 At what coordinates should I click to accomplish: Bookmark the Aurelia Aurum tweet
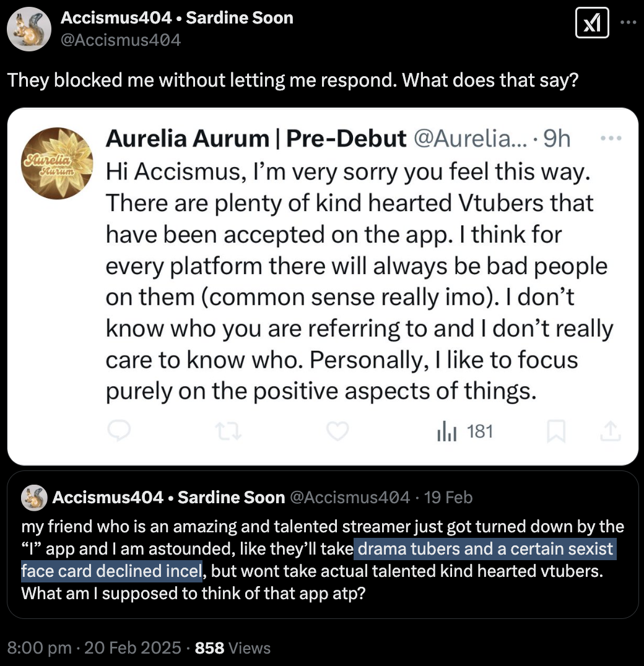pos(555,431)
